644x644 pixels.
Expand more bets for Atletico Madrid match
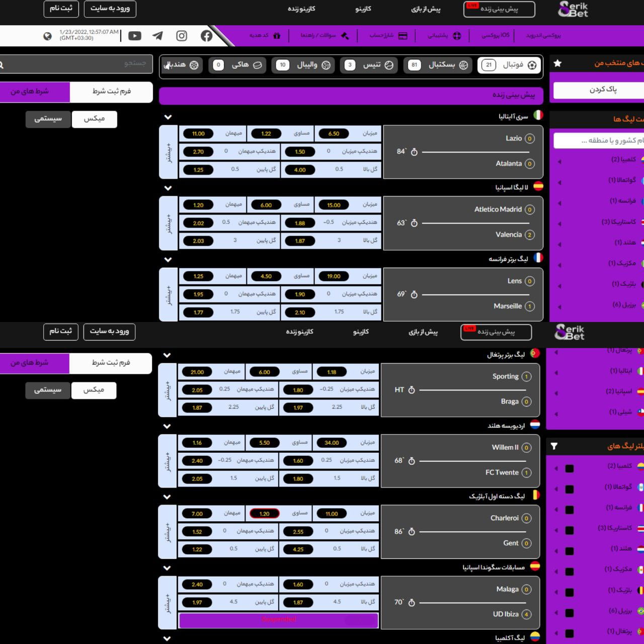click(x=169, y=223)
